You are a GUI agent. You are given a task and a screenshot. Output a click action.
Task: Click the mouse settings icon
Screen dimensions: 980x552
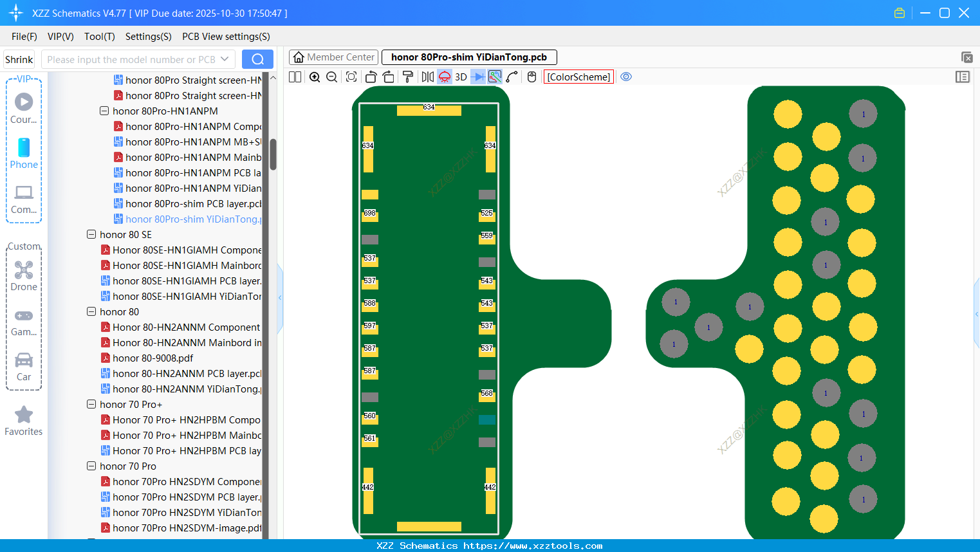(532, 77)
